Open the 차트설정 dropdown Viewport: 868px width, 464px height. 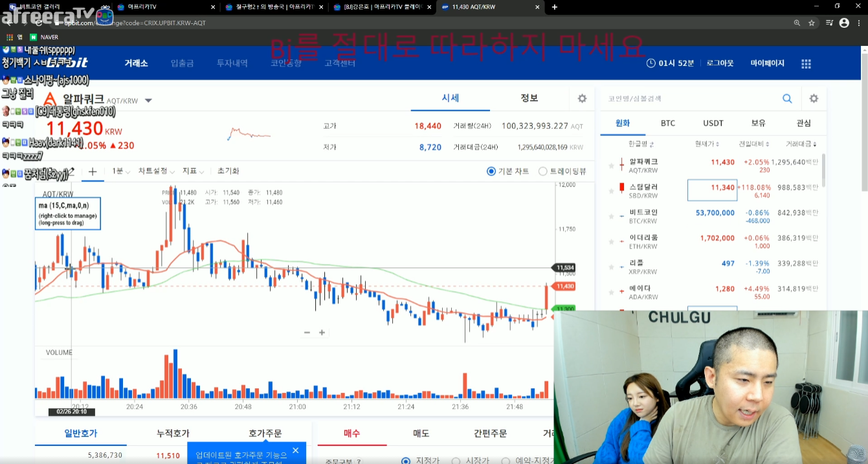[156, 171]
